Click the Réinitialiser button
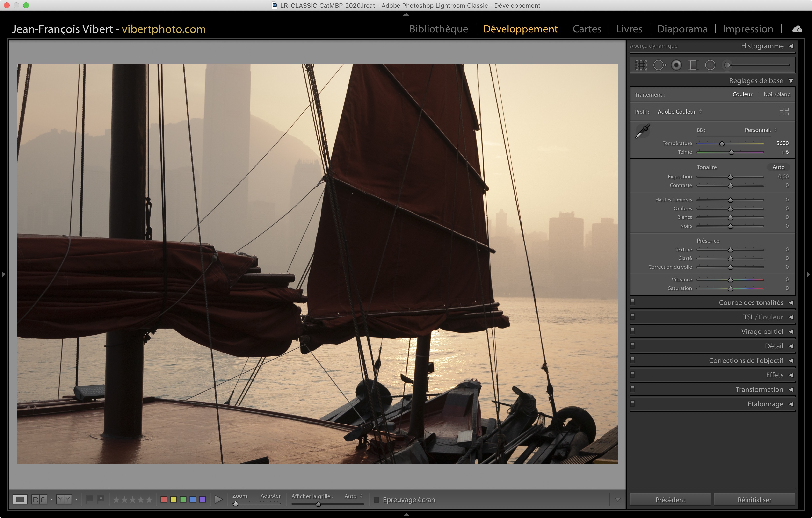 click(754, 499)
